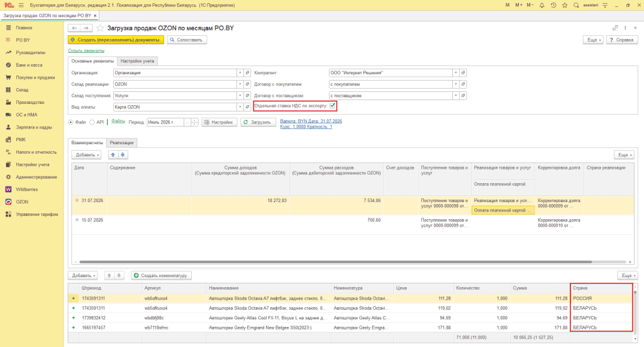
Task: Select the Загрузка продаж OZON window tab
Action: click(x=47, y=16)
